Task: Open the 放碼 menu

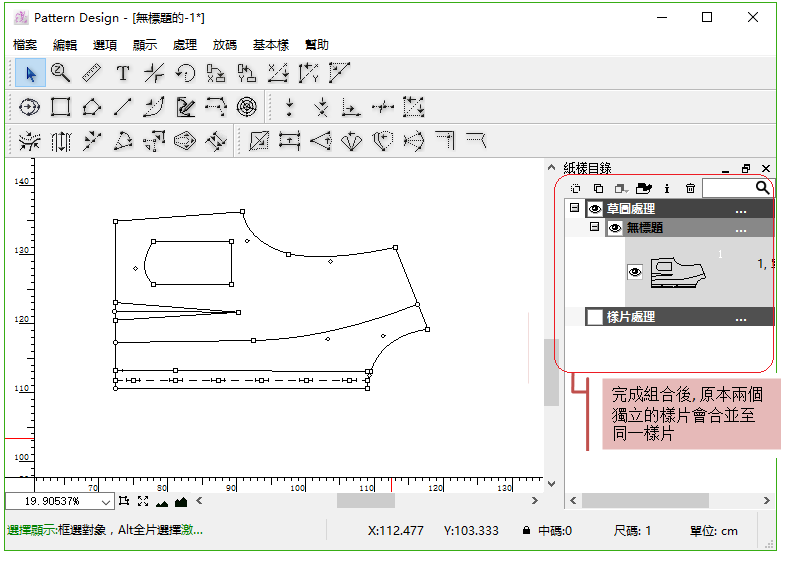Action: (224, 45)
